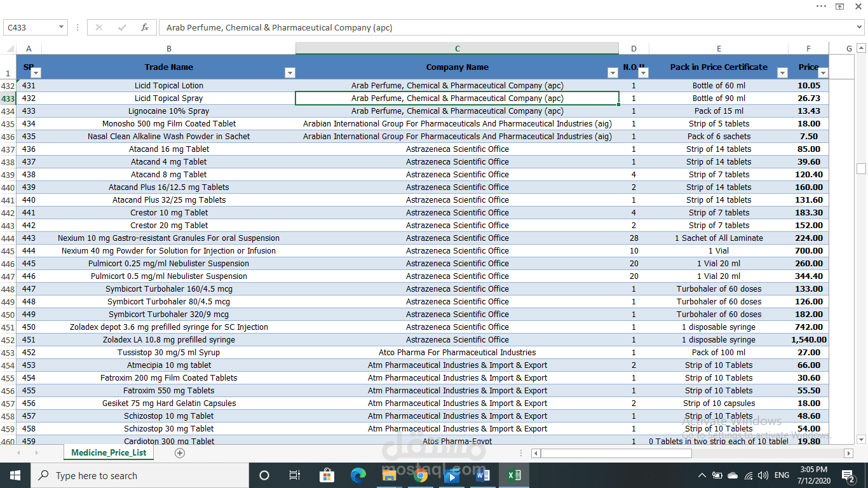The image size is (868, 488).
Task: Click the Select All corner triangle
Action: pos(9,48)
